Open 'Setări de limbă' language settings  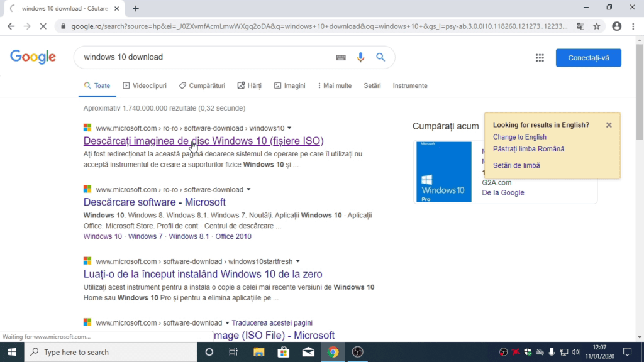pyautogui.click(x=516, y=165)
